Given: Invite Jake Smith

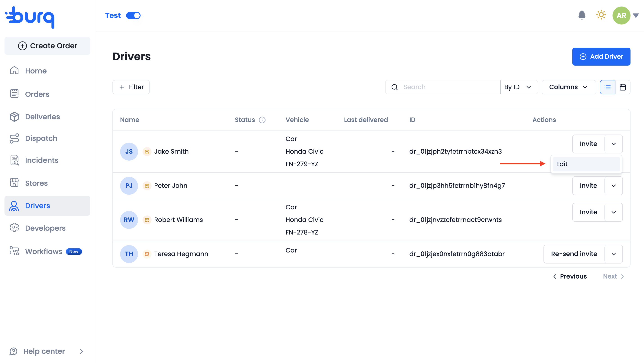Looking at the screenshot, I should click(588, 144).
